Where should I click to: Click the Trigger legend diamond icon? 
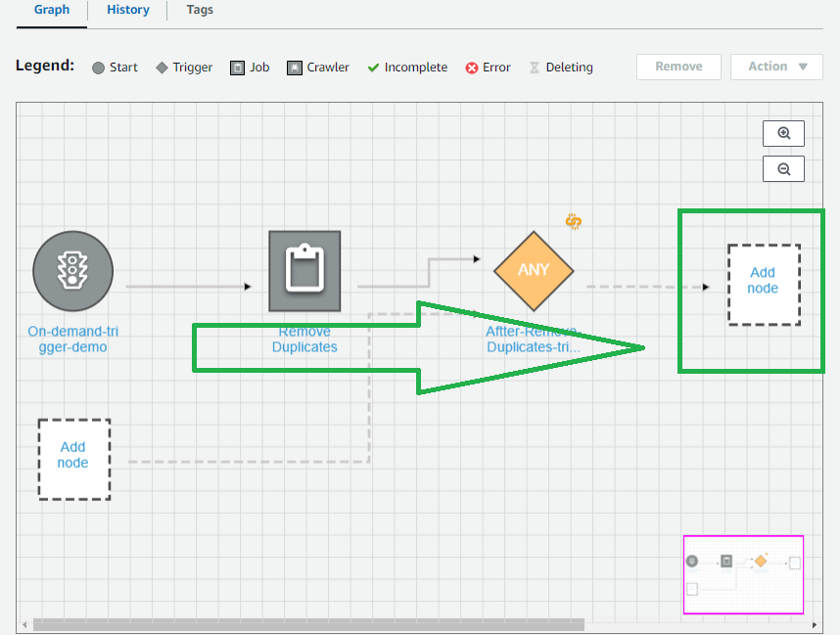pyautogui.click(x=162, y=68)
